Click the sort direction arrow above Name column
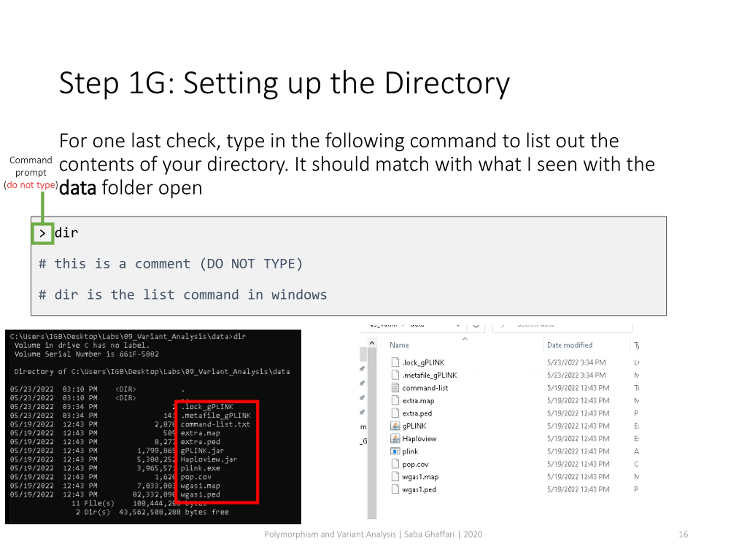 coord(465,339)
